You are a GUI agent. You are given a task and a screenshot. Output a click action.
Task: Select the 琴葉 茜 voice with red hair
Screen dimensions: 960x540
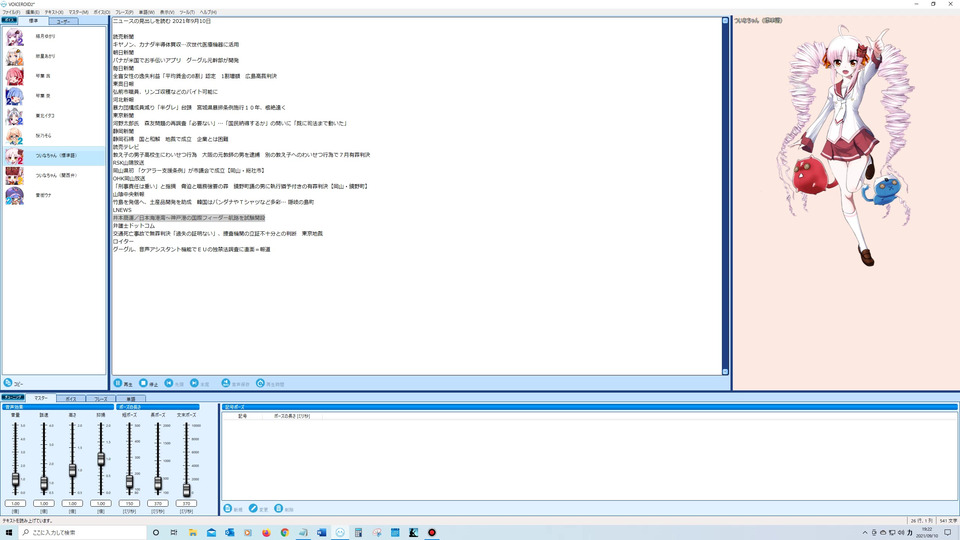tap(15, 76)
